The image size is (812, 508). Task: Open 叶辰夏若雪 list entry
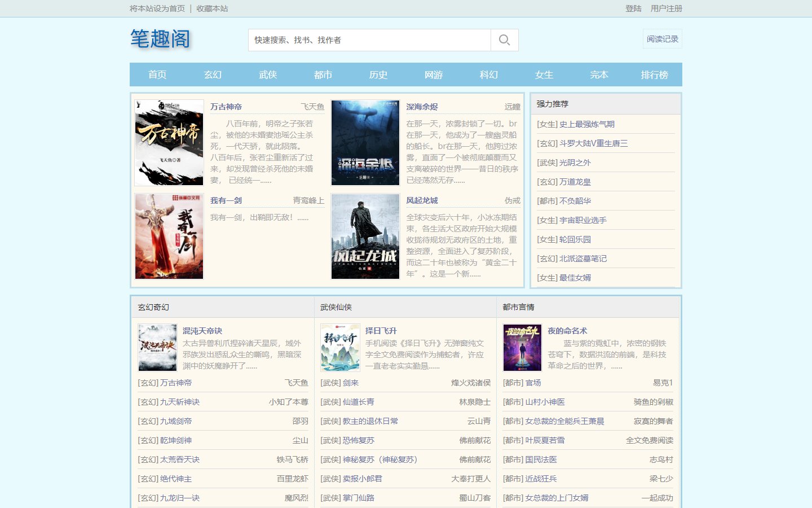click(545, 440)
